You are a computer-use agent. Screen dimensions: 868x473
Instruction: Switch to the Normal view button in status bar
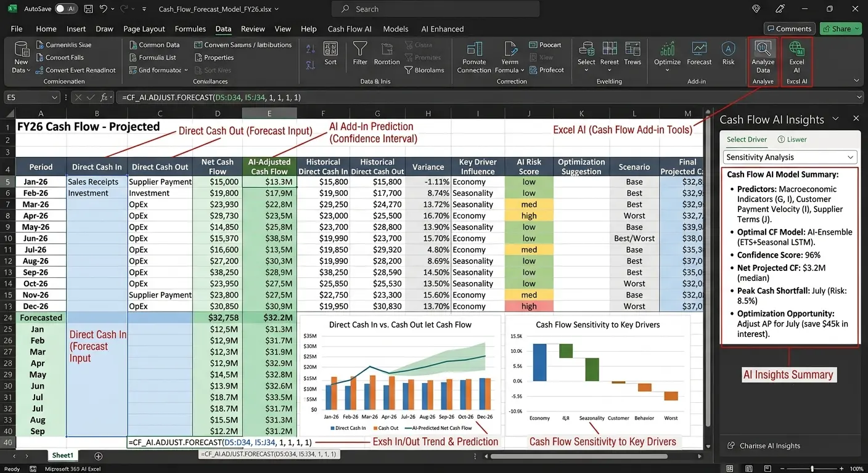pos(730,469)
